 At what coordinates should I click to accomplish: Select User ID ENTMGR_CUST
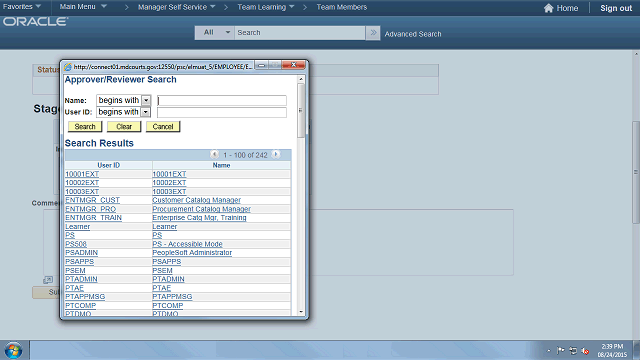[x=92, y=200]
